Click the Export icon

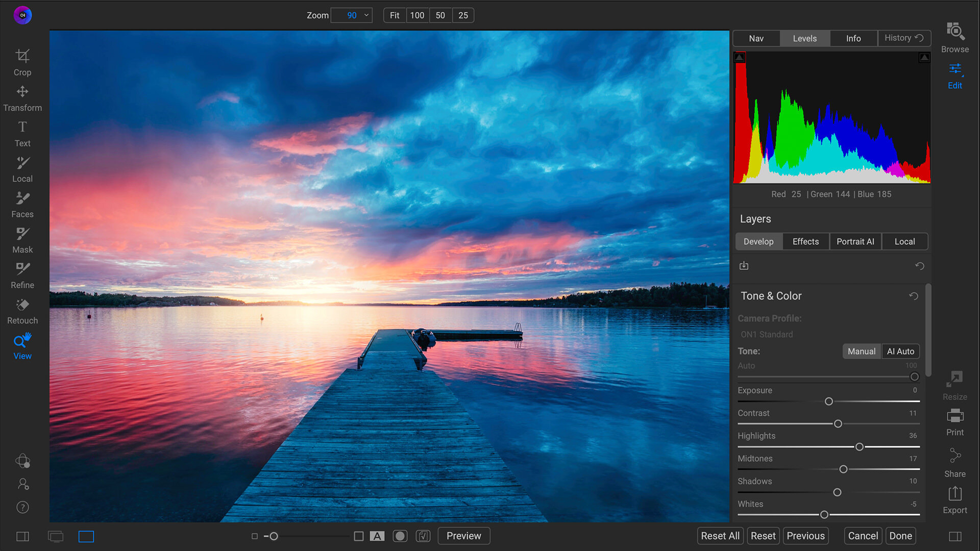[954, 494]
